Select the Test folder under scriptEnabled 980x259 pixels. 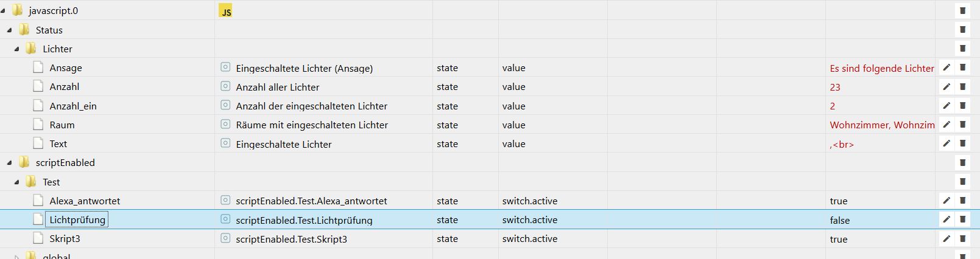point(51,182)
